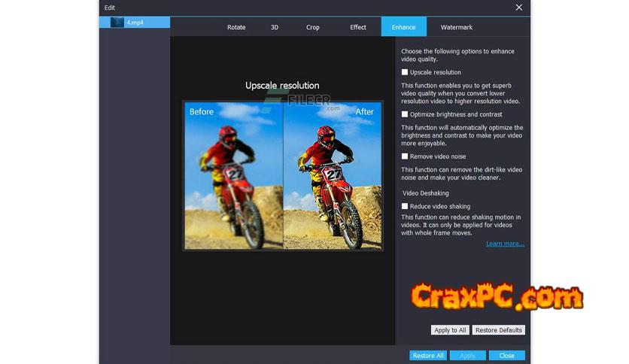The height and width of the screenshot is (364, 629).
Task: Go to the Crop tab
Action: pos(313,27)
